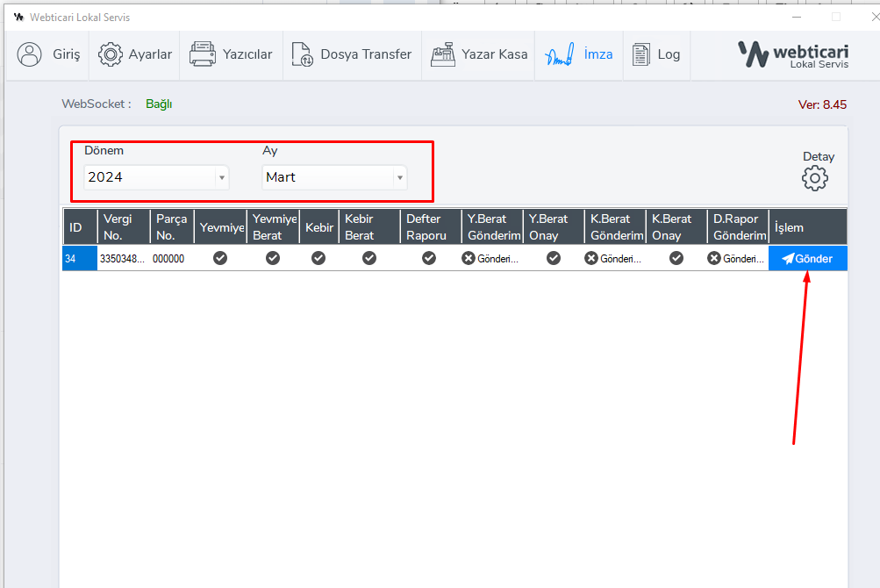This screenshot has height=588, width=880.
Task: Click the Kebir Berat checkmark icon
Action: tap(368, 258)
